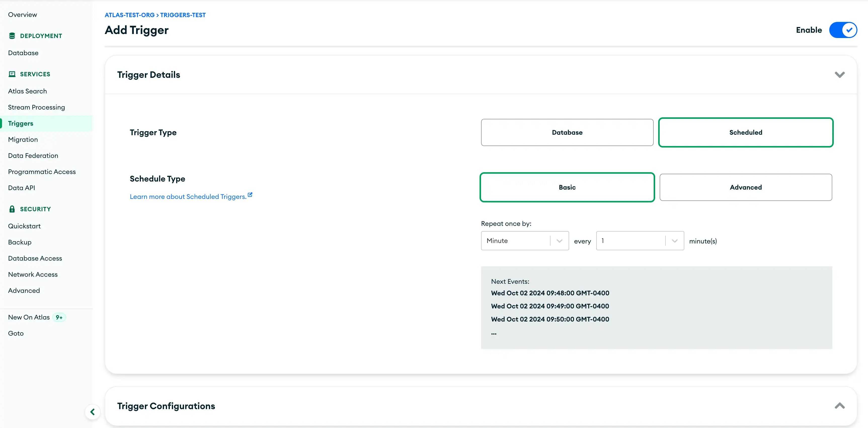Select the Basic schedule type
Screen dimensions: 868x428
pos(567,187)
